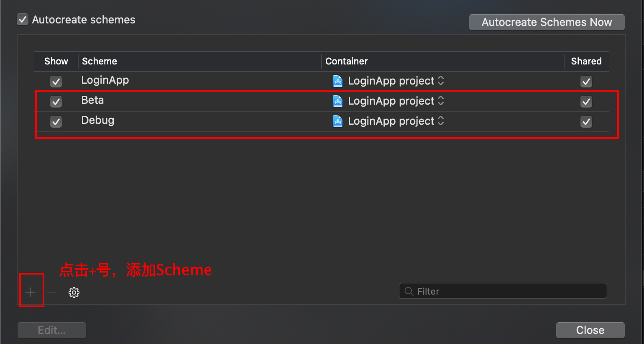Click the minus icon to remove scheme
This screenshot has height=344, width=644.
[x=52, y=292]
